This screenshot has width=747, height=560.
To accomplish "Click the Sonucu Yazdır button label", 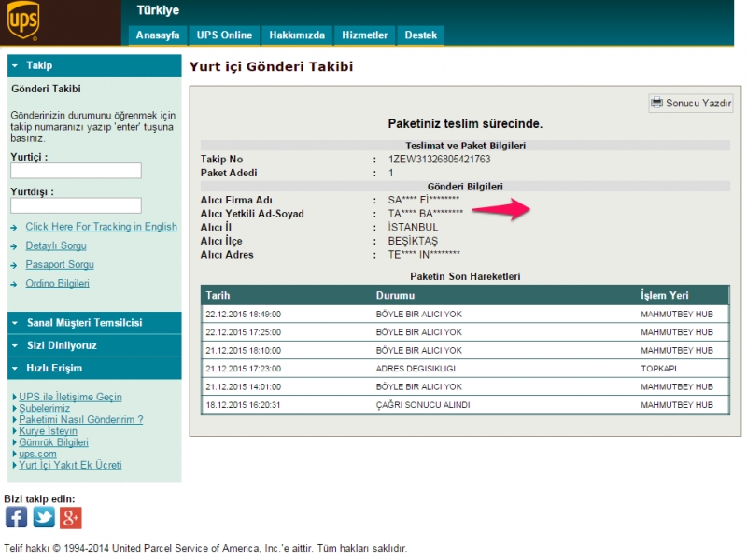I will [x=698, y=103].
